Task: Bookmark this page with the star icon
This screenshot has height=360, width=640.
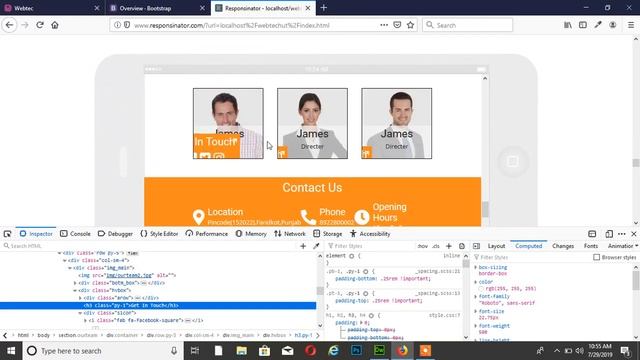Action: pos(411,25)
